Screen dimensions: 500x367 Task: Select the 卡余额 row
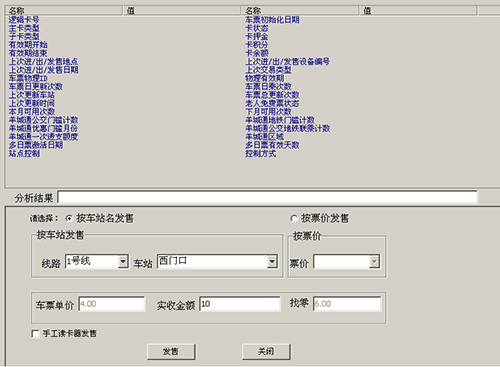coord(257,53)
